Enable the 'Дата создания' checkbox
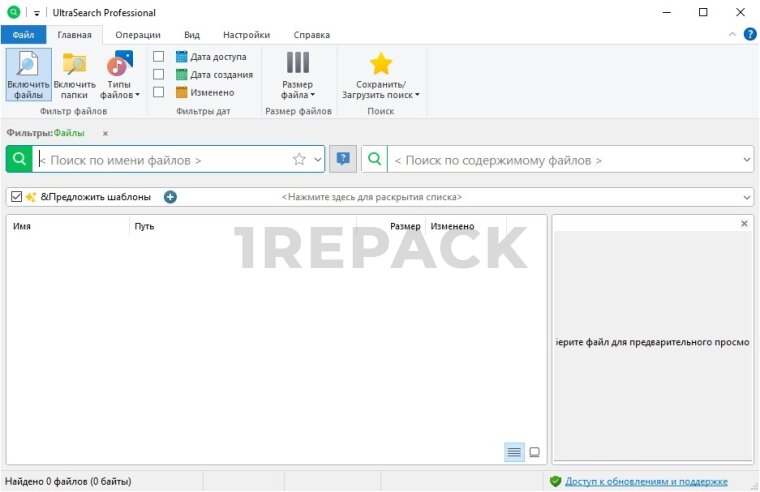The width and height of the screenshot is (760, 492). [158, 74]
